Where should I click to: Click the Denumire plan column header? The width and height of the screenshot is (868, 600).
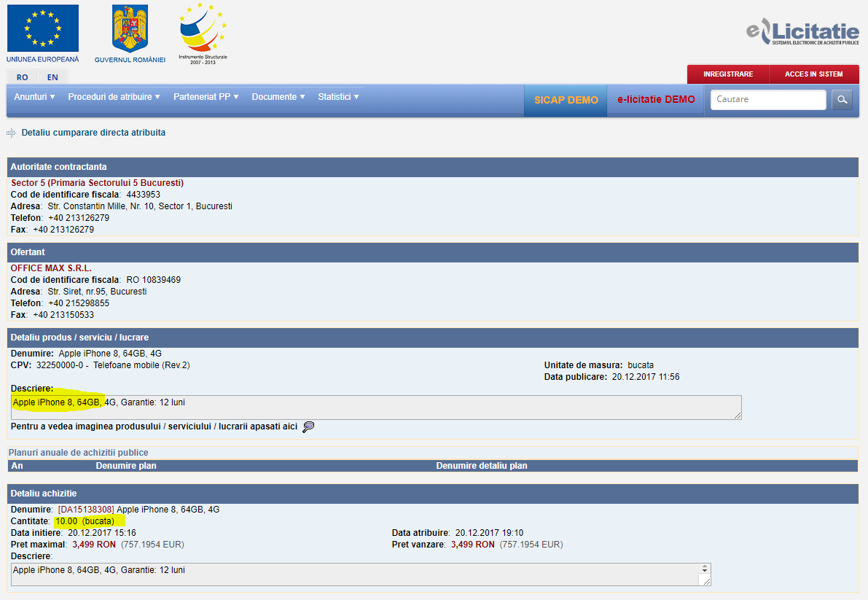(x=126, y=466)
